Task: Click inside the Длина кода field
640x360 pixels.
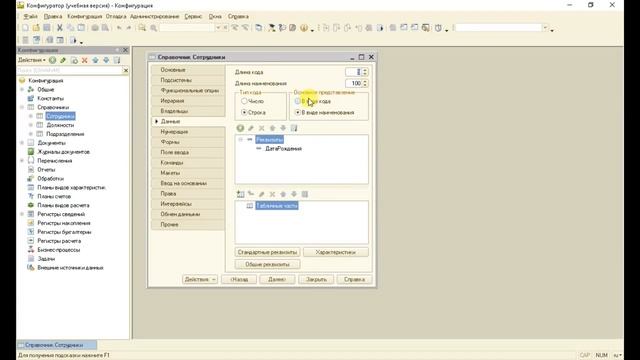Action: (353, 72)
